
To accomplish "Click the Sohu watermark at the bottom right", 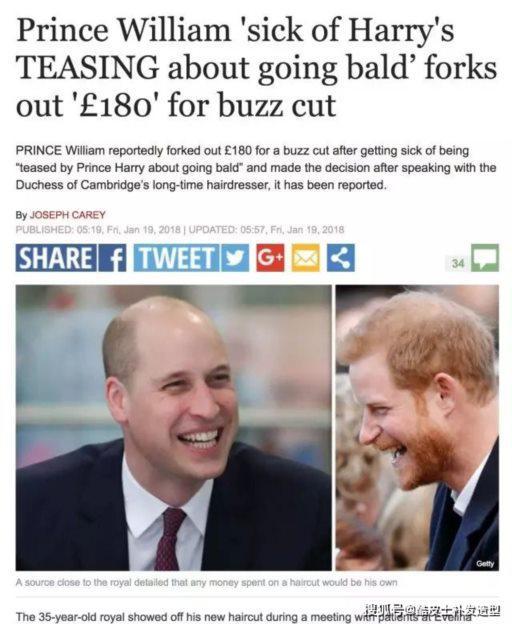I will pos(433,610).
